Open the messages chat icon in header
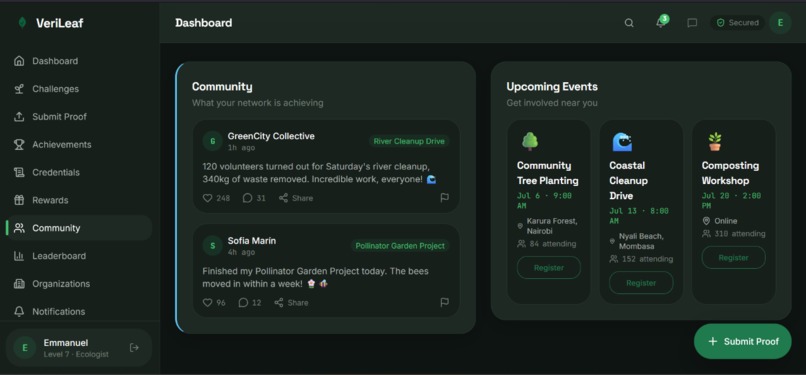Image resolution: width=806 pixels, height=375 pixels. [x=692, y=23]
